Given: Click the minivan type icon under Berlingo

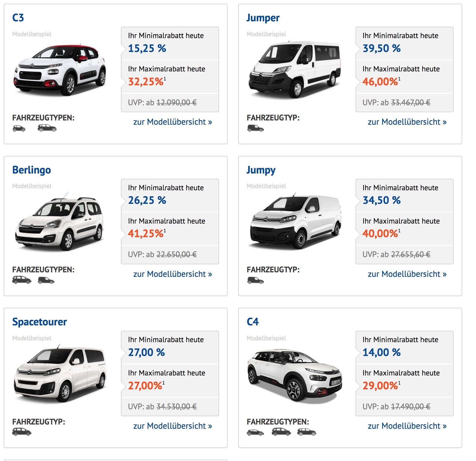Looking at the screenshot, I should pos(22,280).
